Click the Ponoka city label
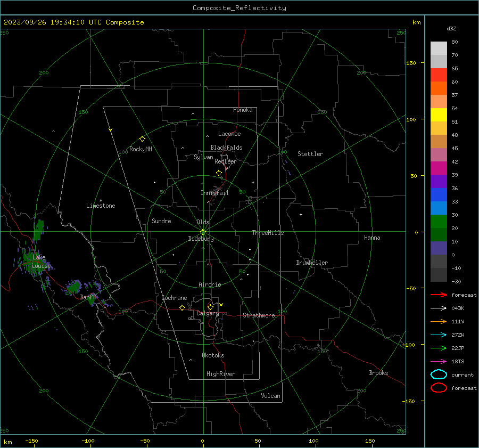The image size is (479, 448). (x=243, y=110)
